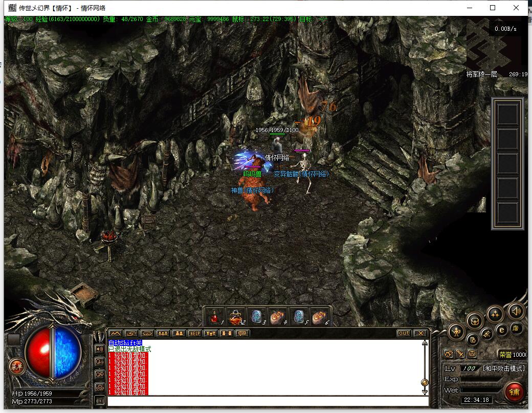This screenshot has height=413, width=532.
Task: Click the Mp 2773/2773 readout
Action: (x=32, y=401)
